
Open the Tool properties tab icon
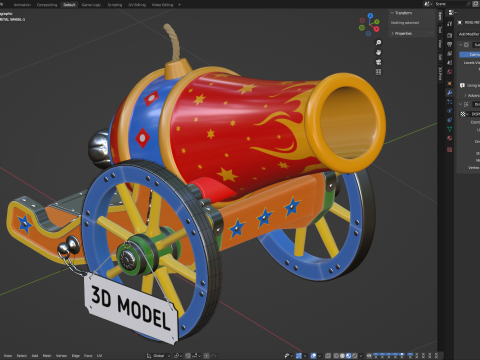[450, 24]
